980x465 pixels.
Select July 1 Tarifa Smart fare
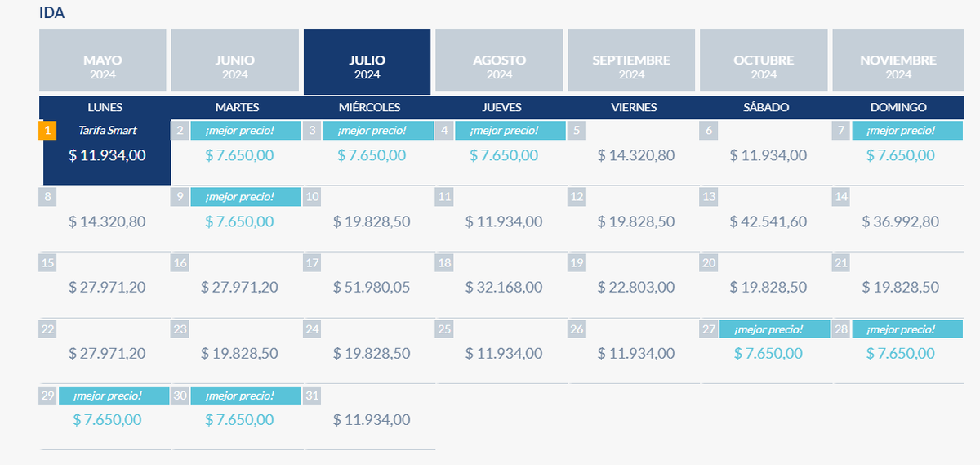coord(107,154)
